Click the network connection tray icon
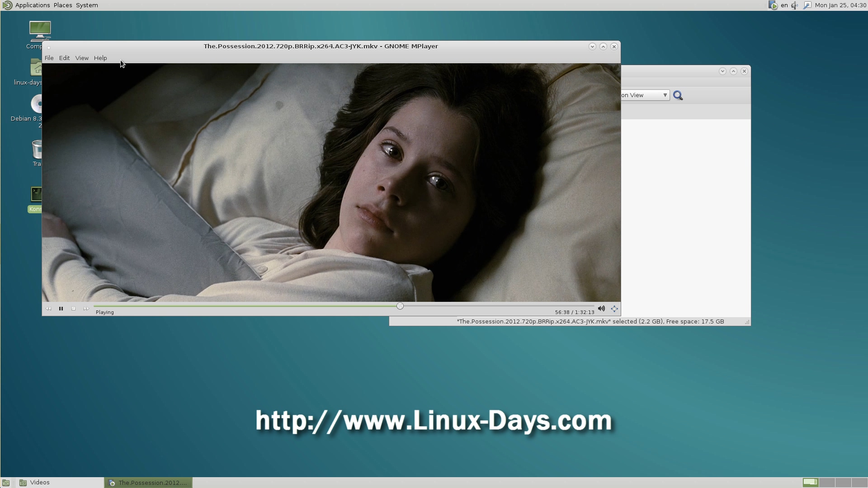 click(807, 5)
